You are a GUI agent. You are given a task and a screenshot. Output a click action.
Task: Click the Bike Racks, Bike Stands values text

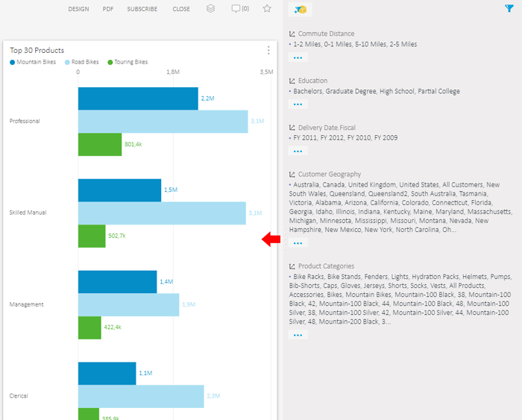[400, 299]
